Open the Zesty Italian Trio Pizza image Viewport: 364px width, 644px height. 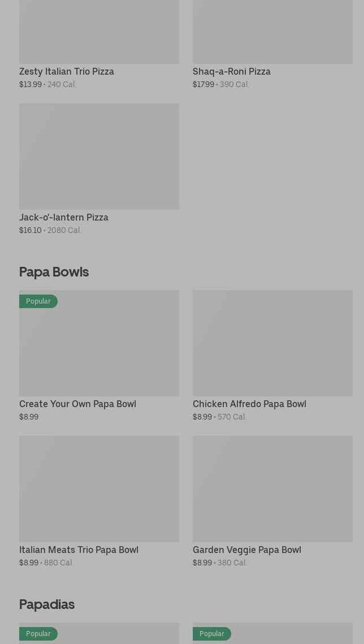(99, 32)
